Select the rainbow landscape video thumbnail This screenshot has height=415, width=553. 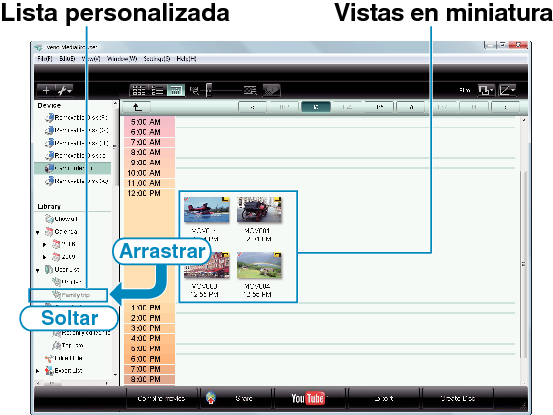click(x=259, y=265)
